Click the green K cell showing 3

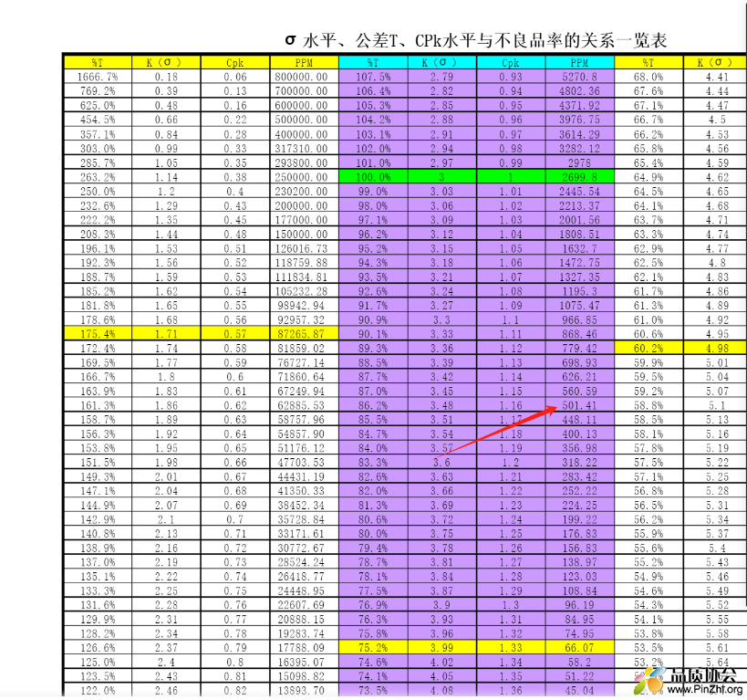(x=442, y=177)
